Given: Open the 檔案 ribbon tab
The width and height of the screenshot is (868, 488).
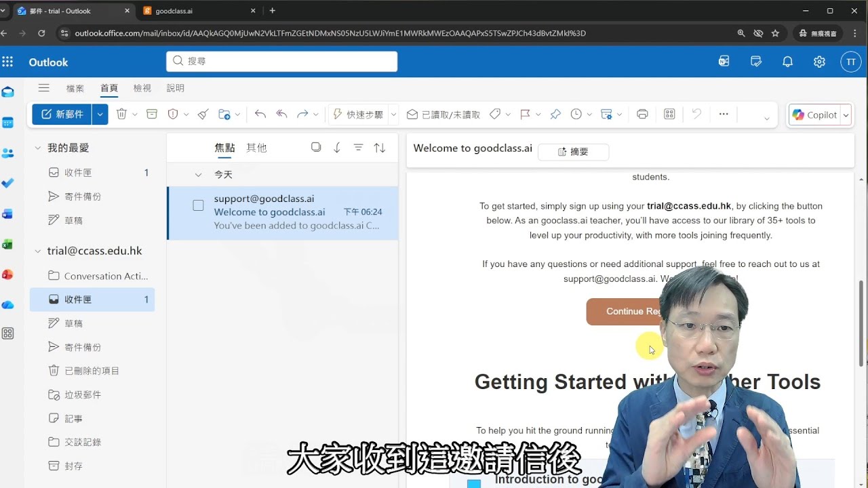Looking at the screenshot, I should [75, 88].
